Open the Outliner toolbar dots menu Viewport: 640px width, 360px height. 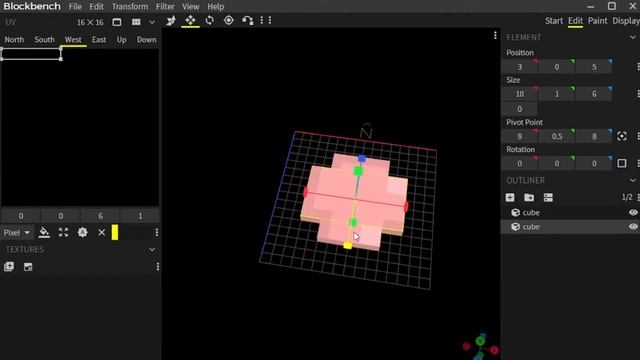(x=638, y=198)
